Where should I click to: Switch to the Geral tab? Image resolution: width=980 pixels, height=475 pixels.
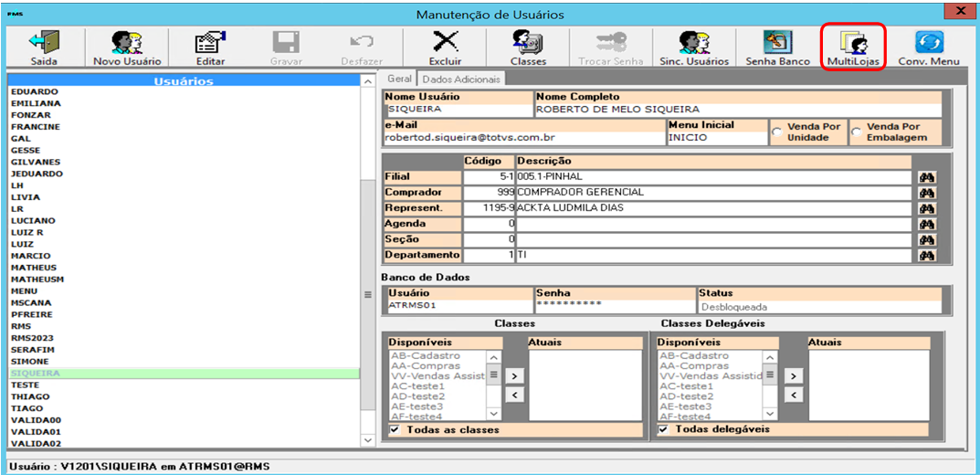point(399,79)
